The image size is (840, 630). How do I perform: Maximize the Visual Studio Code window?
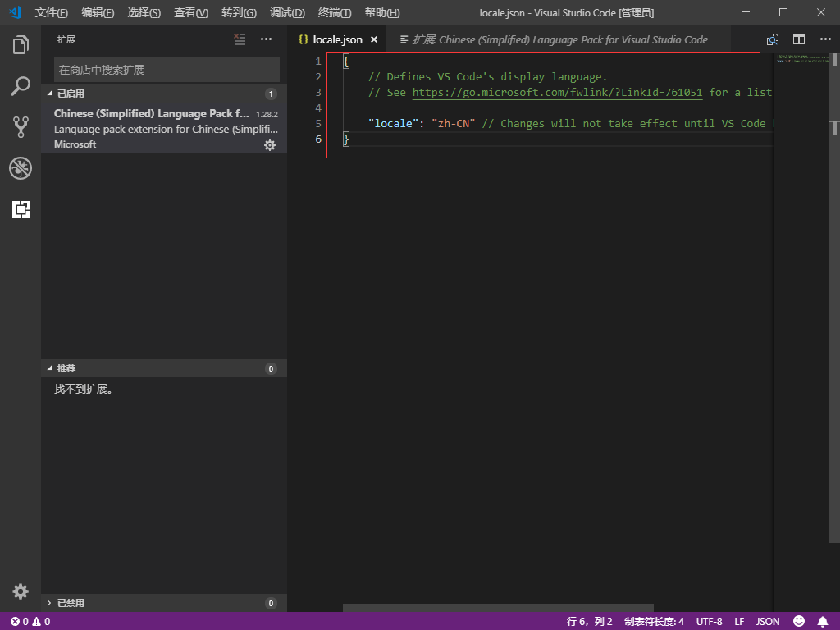pyautogui.click(x=783, y=12)
